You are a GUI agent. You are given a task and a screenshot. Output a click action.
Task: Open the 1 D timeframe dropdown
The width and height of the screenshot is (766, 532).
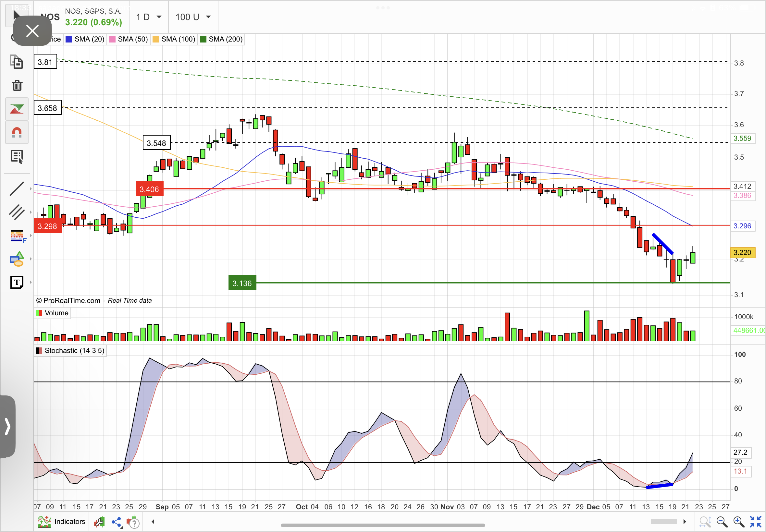pyautogui.click(x=149, y=17)
